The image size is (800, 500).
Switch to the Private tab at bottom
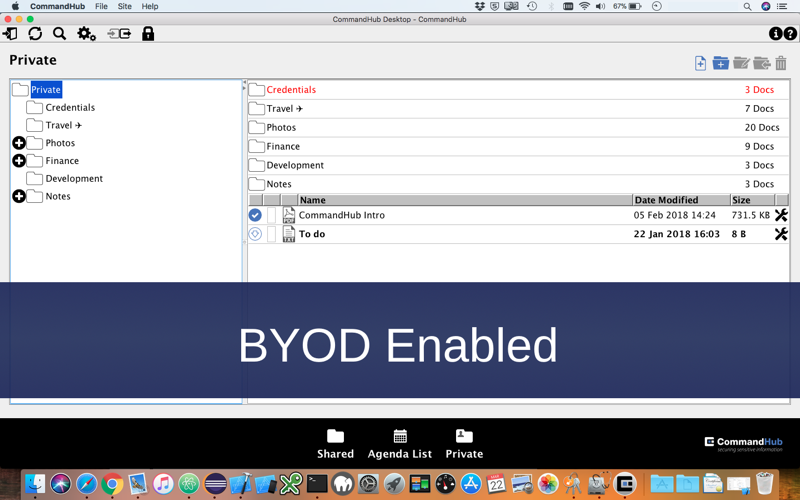[x=464, y=444]
